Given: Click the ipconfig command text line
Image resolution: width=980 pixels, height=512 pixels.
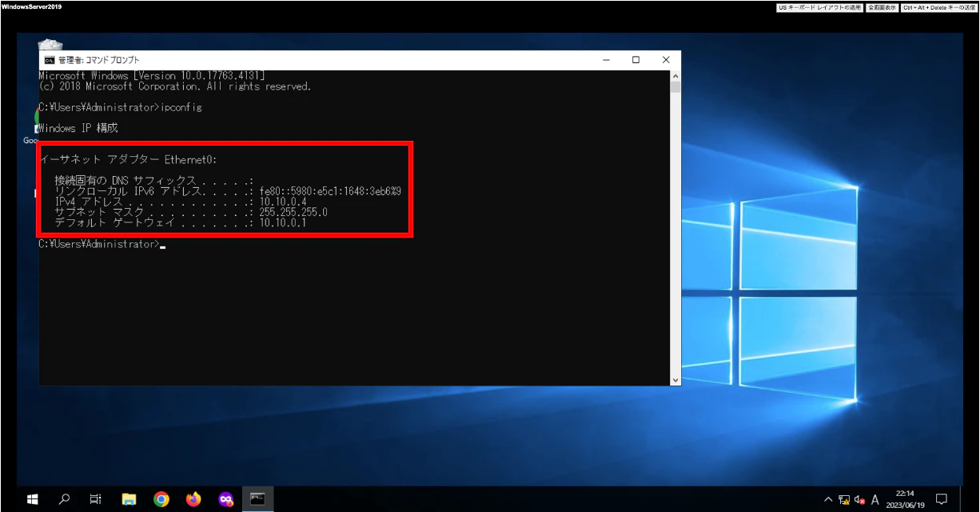Looking at the screenshot, I should point(120,107).
